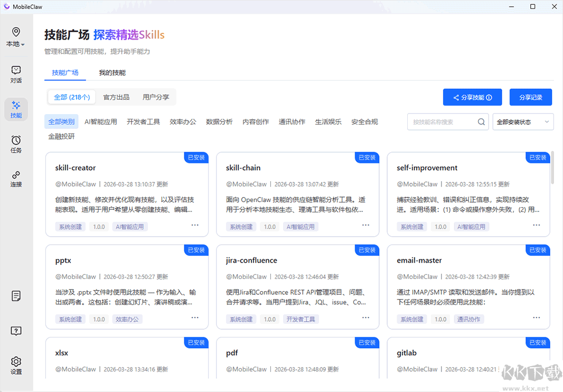This screenshot has width=563, height=392.
Task: Open the jira-confluence skill title
Action: [x=251, y=260]
